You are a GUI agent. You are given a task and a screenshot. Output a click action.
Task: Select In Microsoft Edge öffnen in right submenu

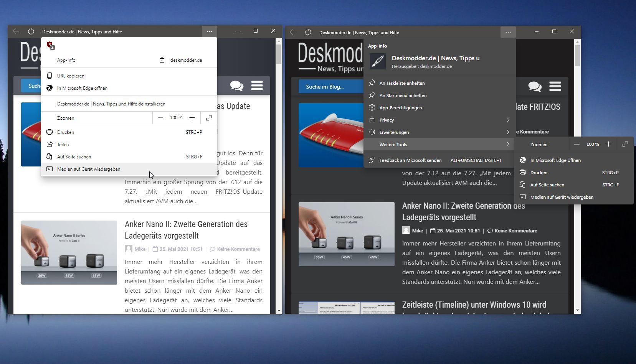(574, 160)
